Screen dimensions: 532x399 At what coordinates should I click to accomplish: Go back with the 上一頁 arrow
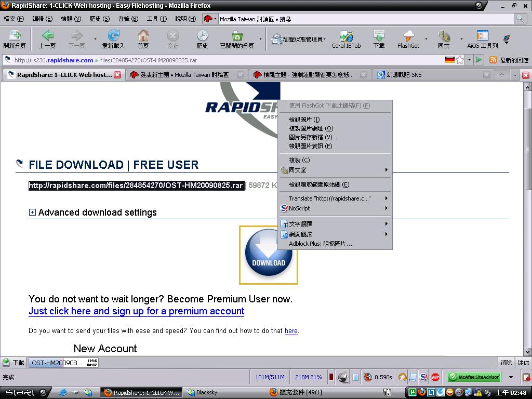click(x=47, y=39)
